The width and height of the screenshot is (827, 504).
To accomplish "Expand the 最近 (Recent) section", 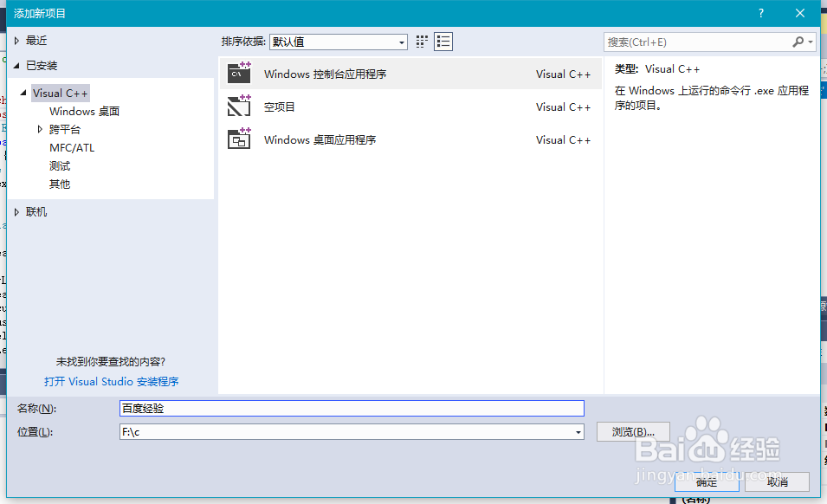I will [16, 41].
